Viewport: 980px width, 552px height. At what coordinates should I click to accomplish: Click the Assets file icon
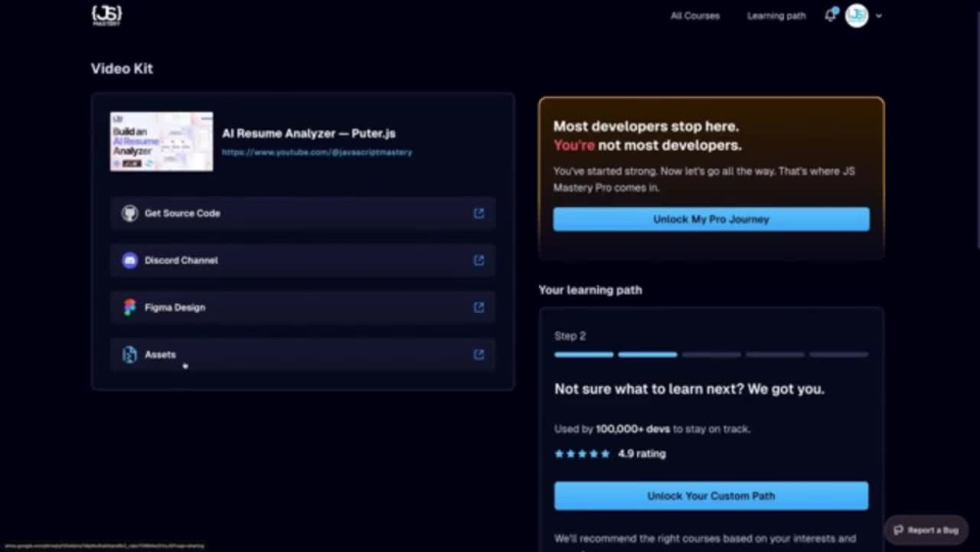(x=129, y=355)
